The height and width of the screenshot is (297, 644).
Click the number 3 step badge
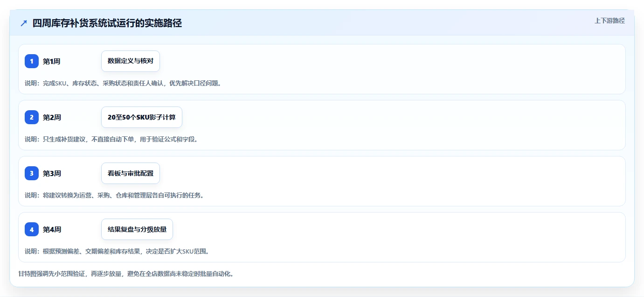tap(32, 173)
